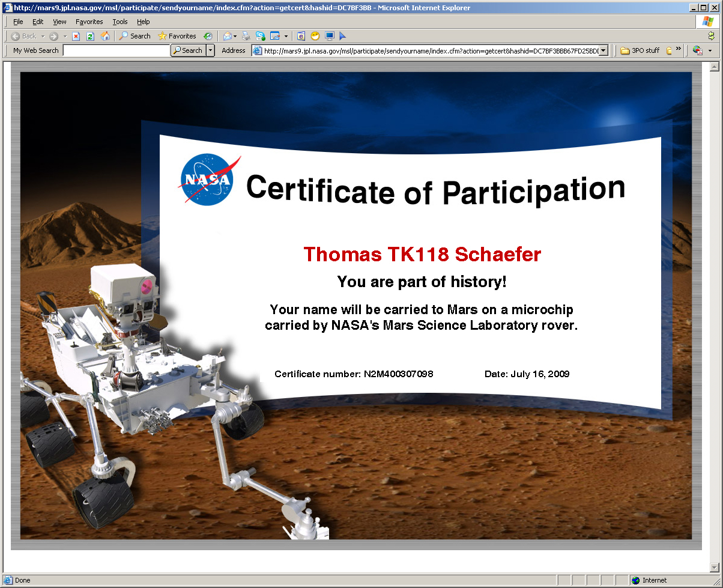Screen dimensions: 723x588
Task: Click the My Web Search 'Search' button
Action: (189, 51)
